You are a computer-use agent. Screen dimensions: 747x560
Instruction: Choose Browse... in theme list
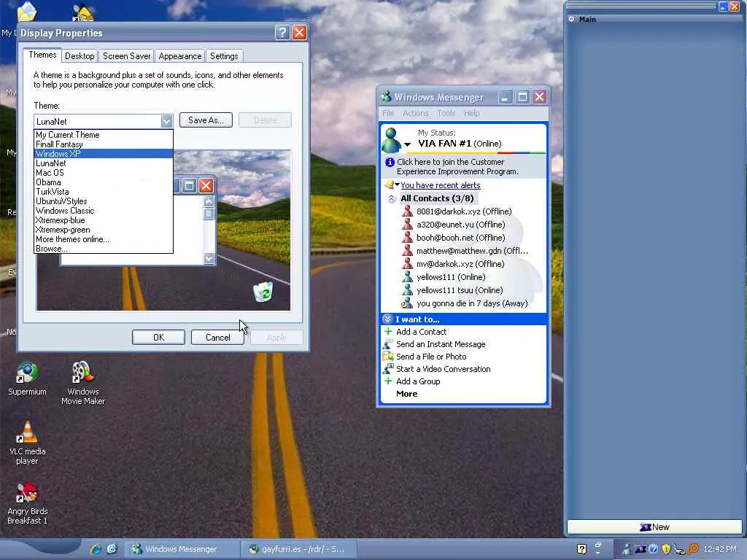pos(104,249)
